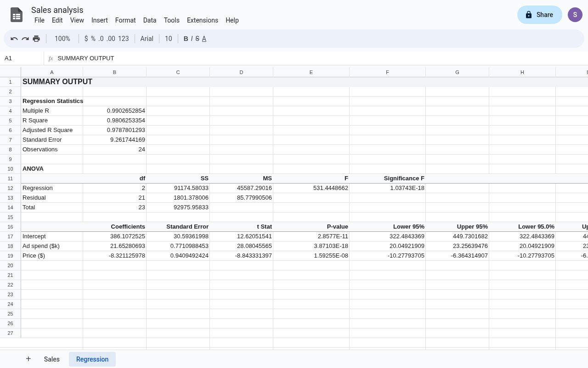Select the Coefficients header cell

pyautogui.click(x=115, y=227)
